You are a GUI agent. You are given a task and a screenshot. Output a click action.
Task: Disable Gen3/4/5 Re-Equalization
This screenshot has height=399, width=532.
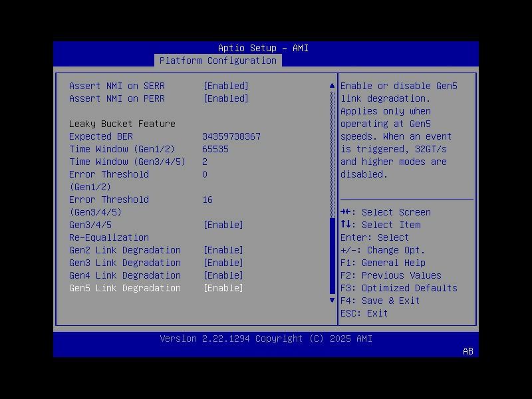224,225
